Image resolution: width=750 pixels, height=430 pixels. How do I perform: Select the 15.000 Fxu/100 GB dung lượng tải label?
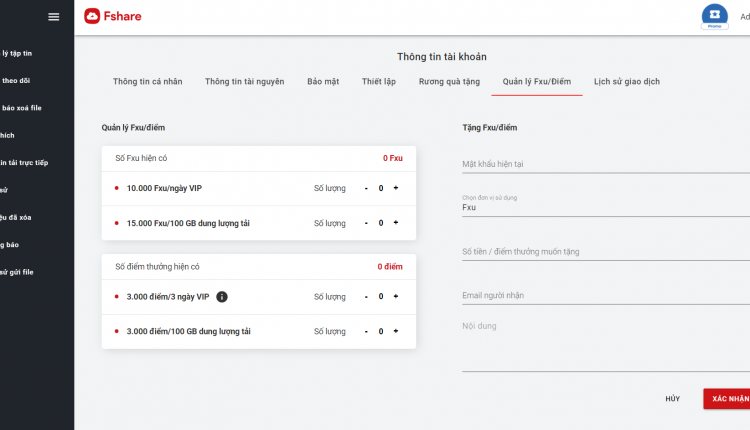coord(188,223)
